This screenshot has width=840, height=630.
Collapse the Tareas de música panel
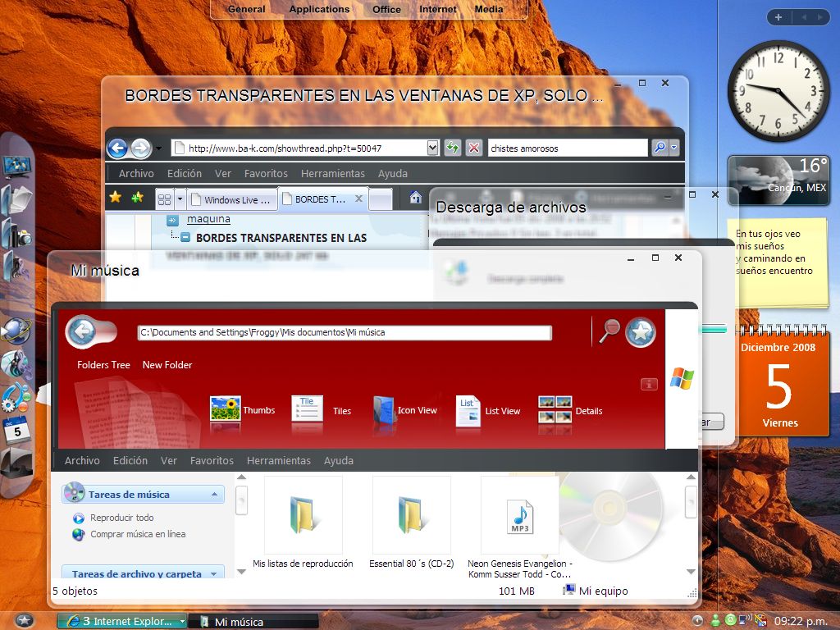[x=214, y=494]
